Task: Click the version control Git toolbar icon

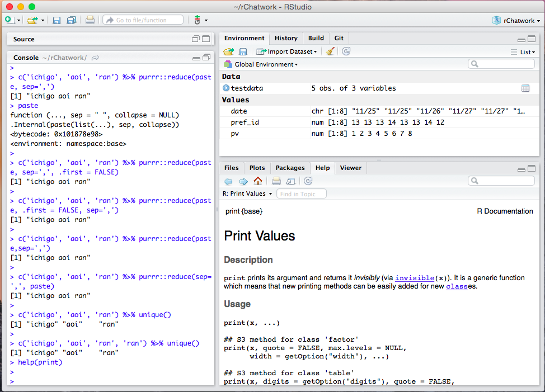Action: 197,20
